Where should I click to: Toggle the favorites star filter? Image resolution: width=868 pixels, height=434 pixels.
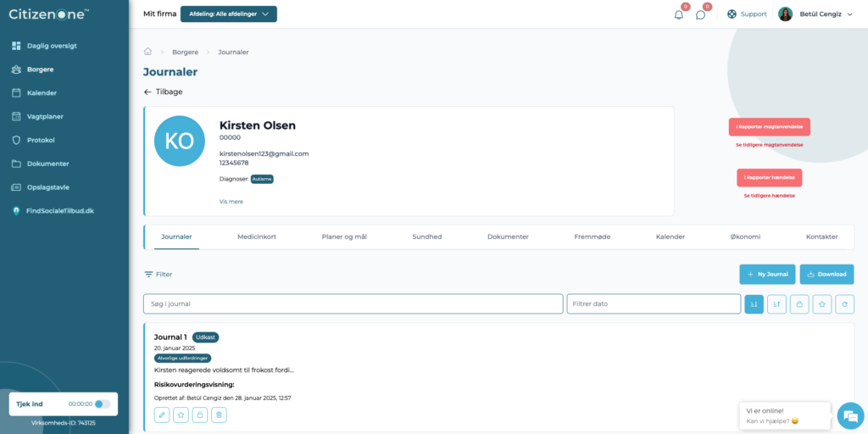pyautogui.click(x=822, y=304)
